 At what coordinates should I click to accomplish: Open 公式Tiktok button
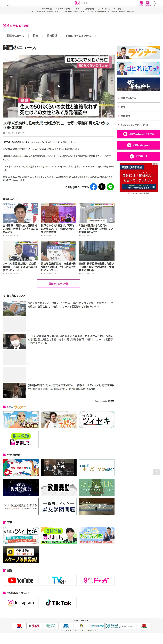click(x=138, y=156)
